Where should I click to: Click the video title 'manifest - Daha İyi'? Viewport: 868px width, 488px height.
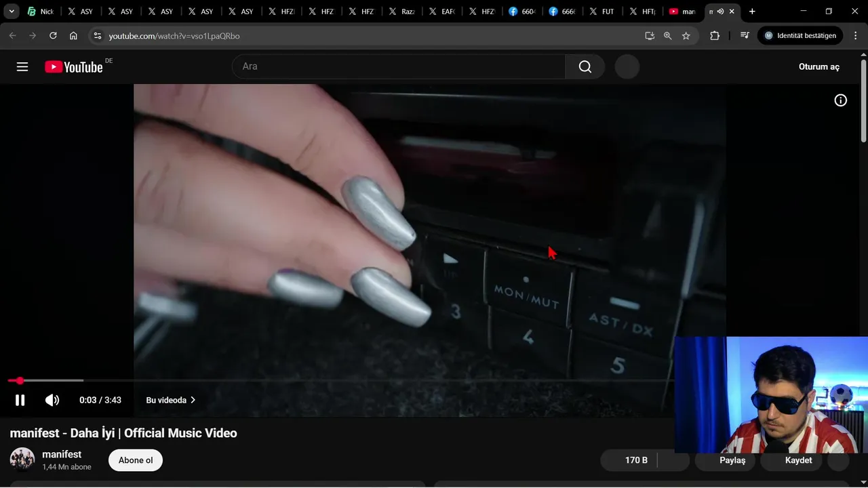(x=123, y=433)
